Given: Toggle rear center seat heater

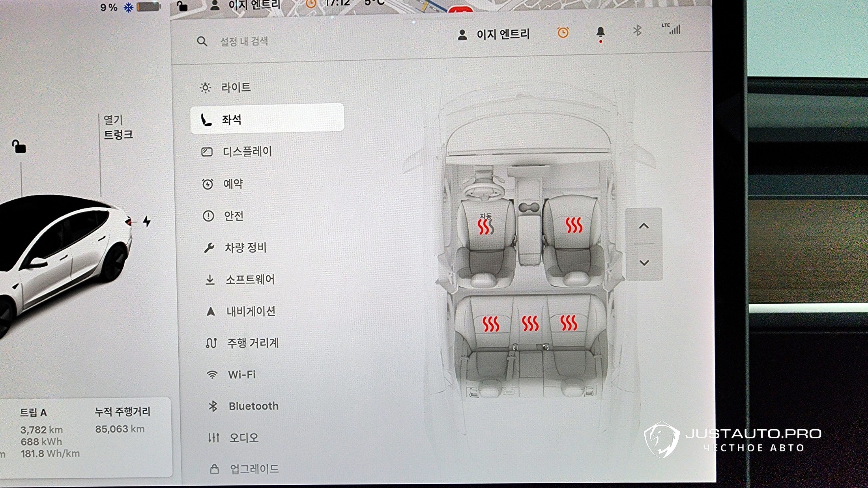Looking at the screenshot, I should (530, 323).
